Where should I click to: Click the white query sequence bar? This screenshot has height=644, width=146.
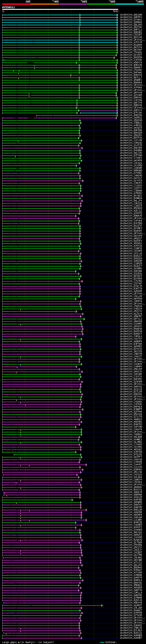tap(60, 10)
